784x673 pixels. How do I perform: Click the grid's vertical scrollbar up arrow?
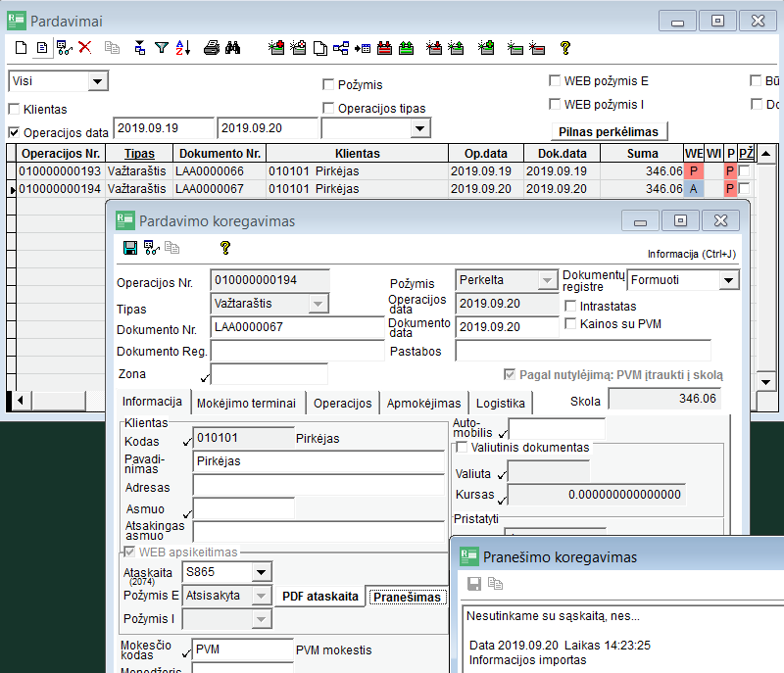point(766,154)
